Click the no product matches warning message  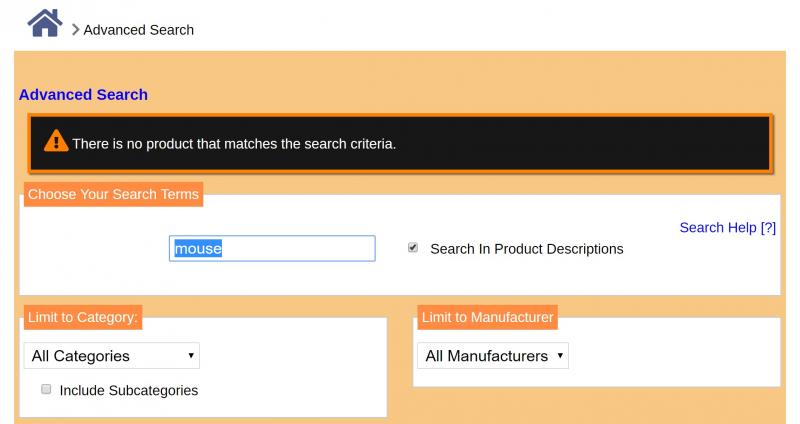click(x=234, y=144)
